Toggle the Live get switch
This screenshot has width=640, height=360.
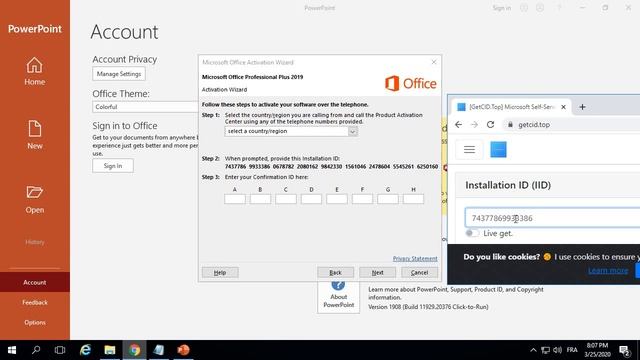[x=472, y=233]
